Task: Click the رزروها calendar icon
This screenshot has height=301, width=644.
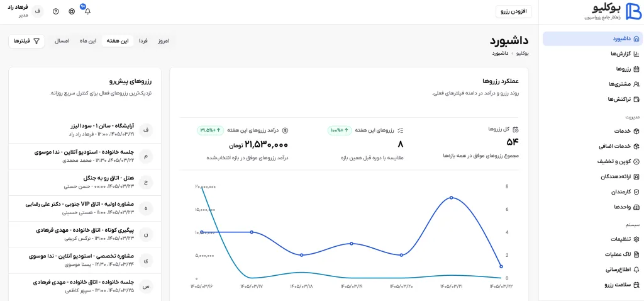Action: pyautogui.click(x=636, y=69)
